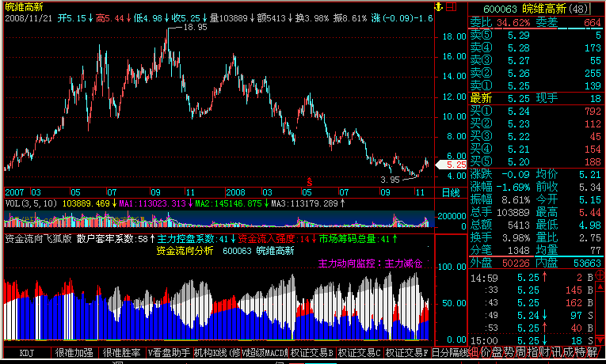Click the 外盘 50226 value
This screenshot has width=606, height=364.
[x=516, y=264]
